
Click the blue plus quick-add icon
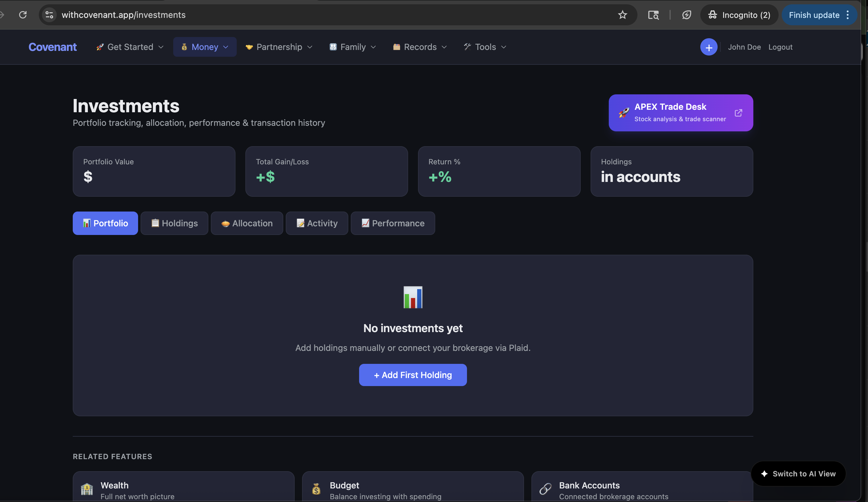coord(709,47)
